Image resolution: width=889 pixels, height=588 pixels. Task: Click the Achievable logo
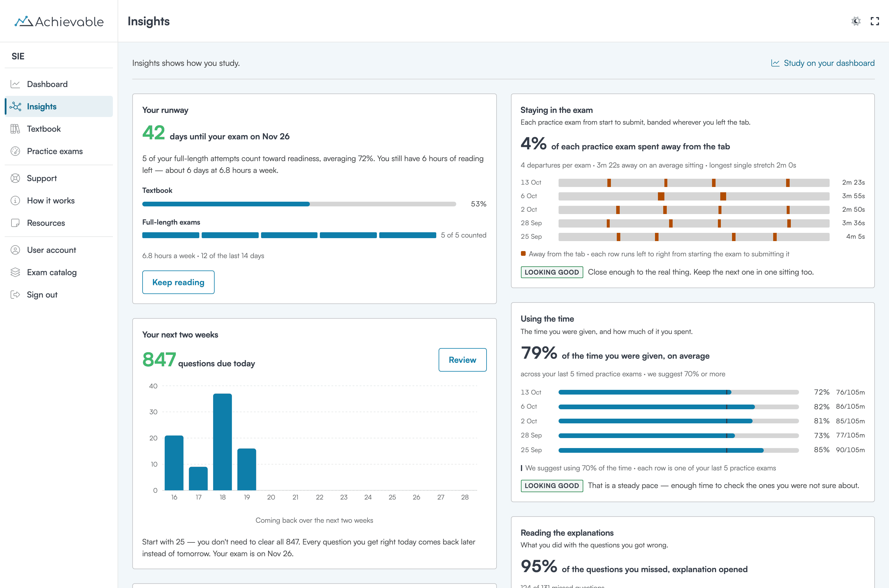(59, 21)
